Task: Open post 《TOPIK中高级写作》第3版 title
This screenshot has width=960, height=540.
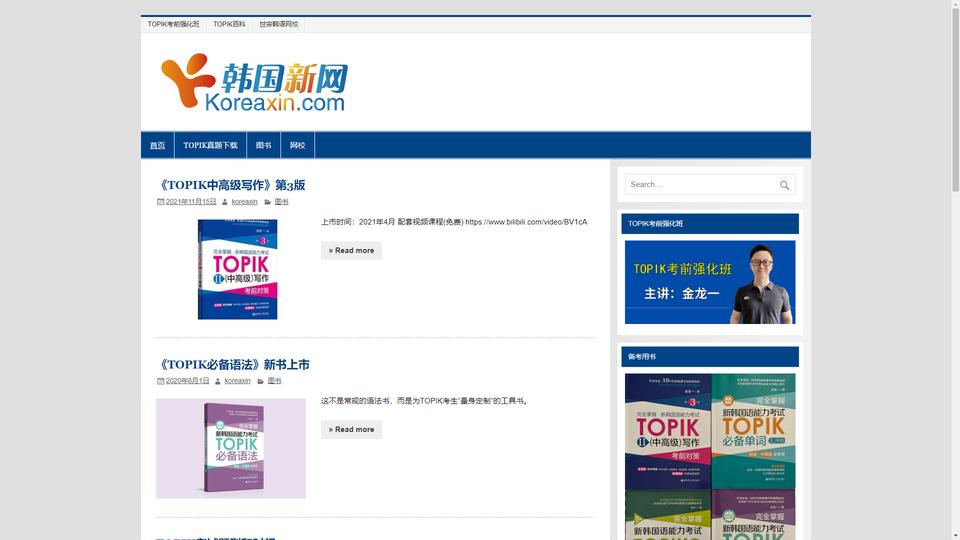Action: point(231,185)
